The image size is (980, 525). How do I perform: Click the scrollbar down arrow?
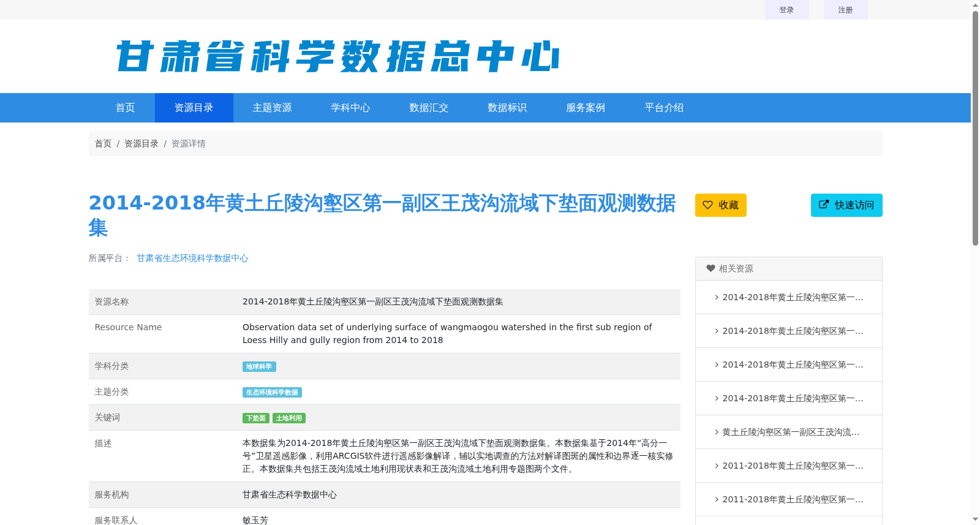pos(975,520)
